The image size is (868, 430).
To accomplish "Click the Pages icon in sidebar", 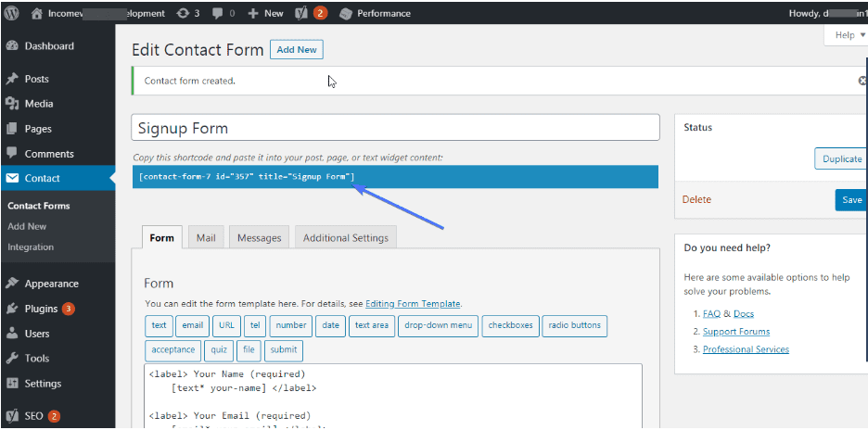I will click(12, 129).
